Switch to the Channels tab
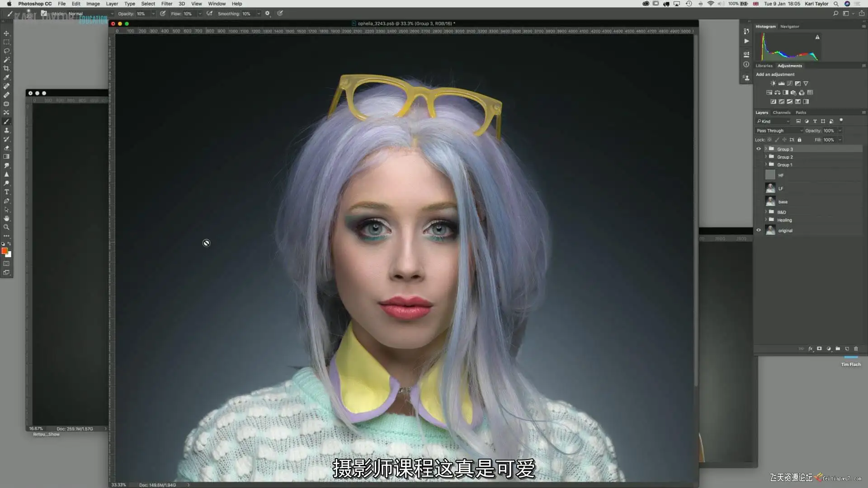This screenshot has width=868, height=488. coord(781,113)
